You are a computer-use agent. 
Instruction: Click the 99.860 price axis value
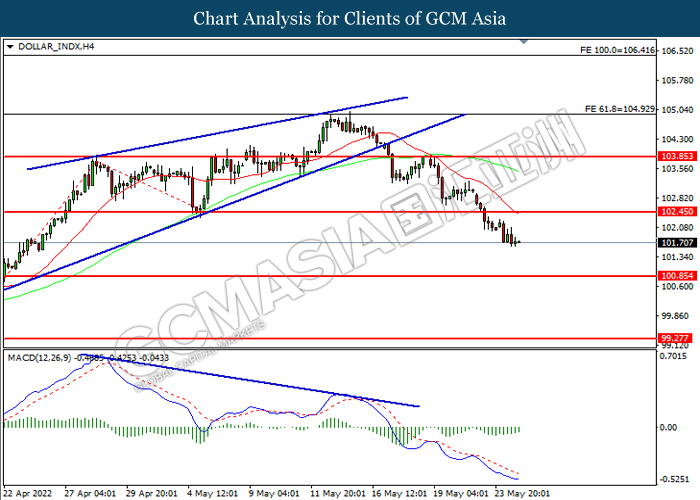(x=675, y=316)
